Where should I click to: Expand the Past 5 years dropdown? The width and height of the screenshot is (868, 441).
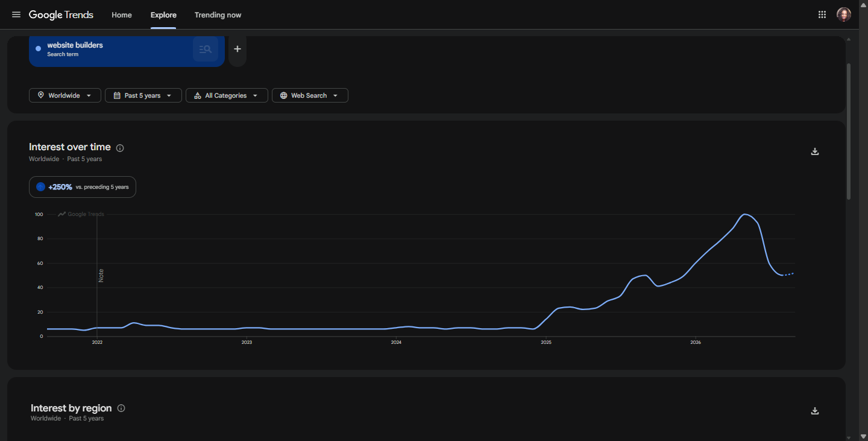click(x=143, y=95)
